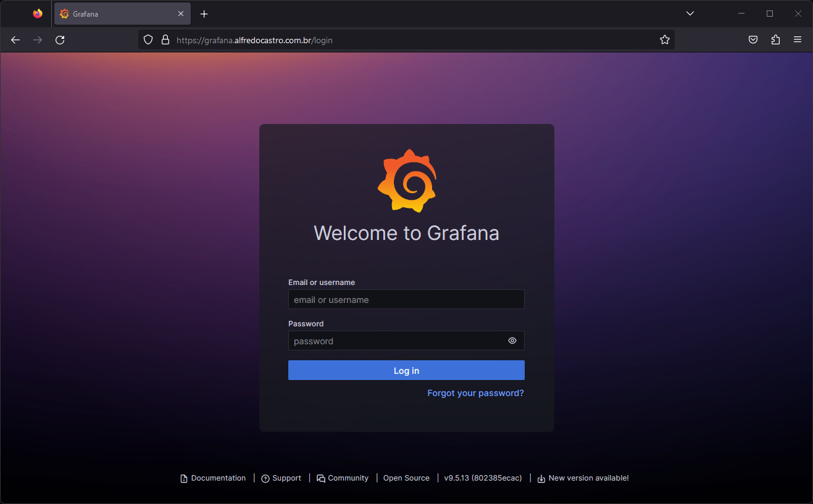Click New version available! link
This screenshot has width=813, height=504.
click(x=583, y=478)
